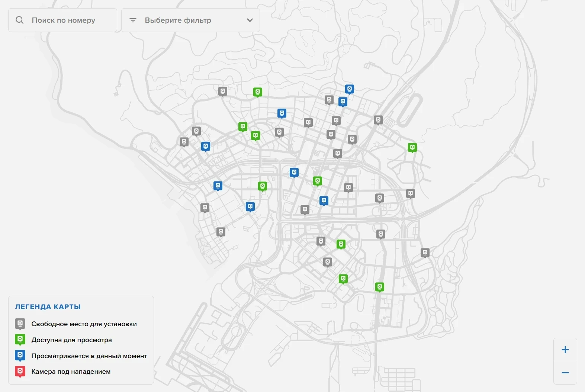This screenshot has height=392, width=585.
Task: Focus the "Поиск по номеру" search field
Action: [x=63, y=20]
